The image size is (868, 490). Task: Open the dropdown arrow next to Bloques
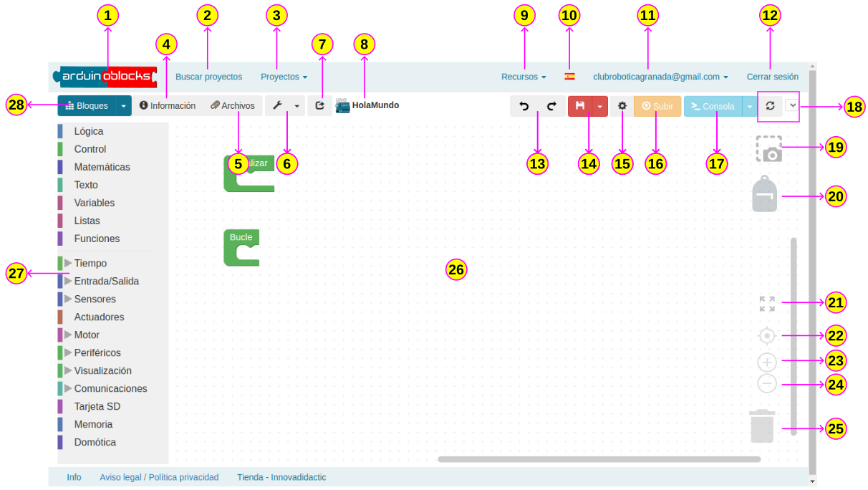124,106
